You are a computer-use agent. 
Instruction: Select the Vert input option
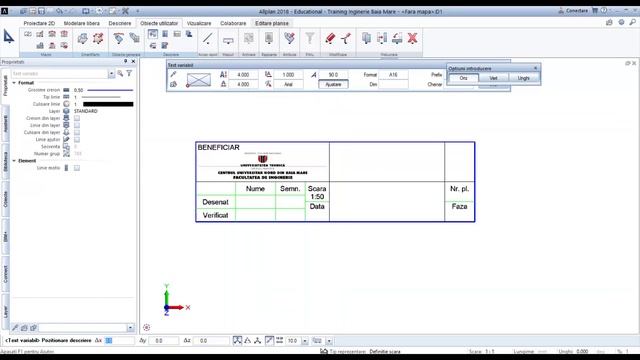point(493,78)
